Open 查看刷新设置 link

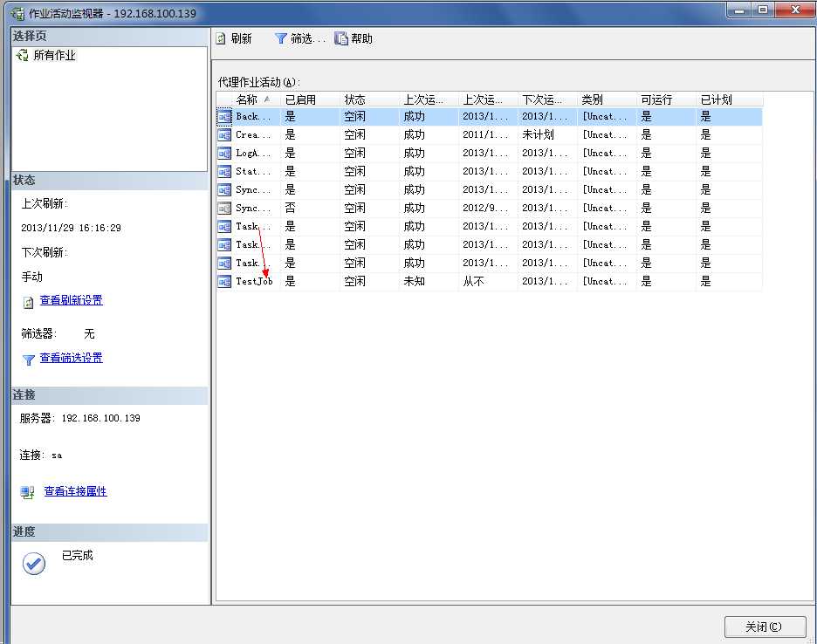[x=72, y=300]
